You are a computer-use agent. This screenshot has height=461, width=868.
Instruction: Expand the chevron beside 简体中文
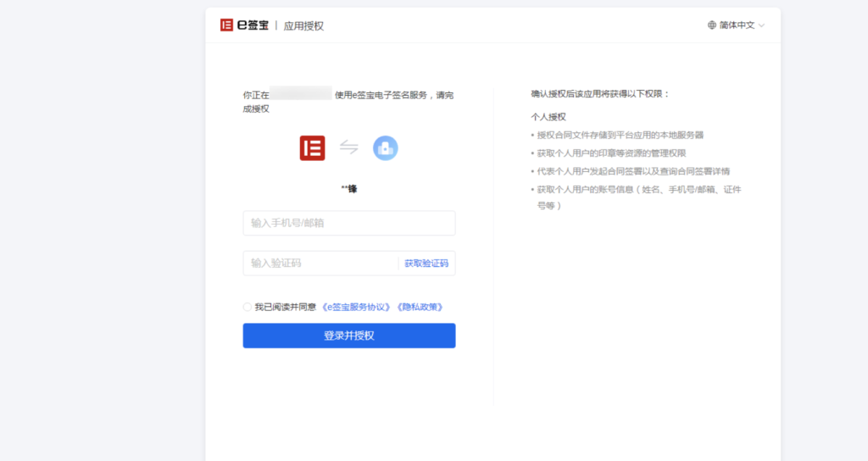pyautogui.click(x=761, y=25)
